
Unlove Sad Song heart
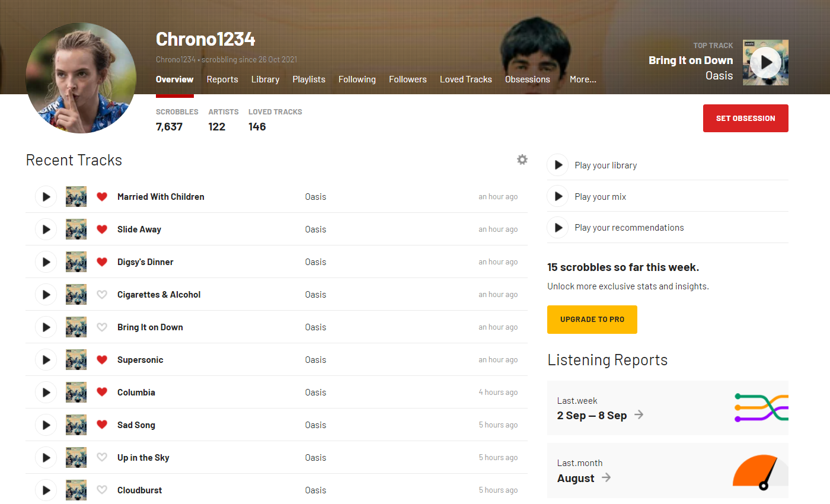point(102,425)
